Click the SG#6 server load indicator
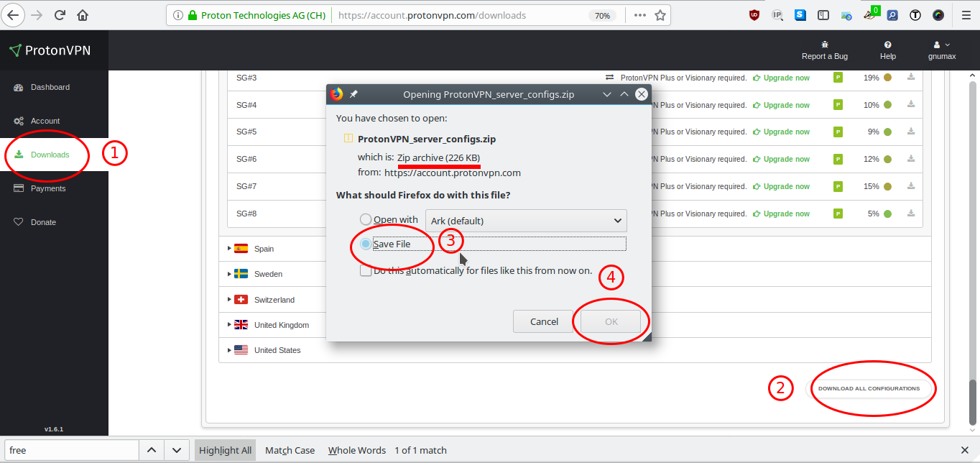Image resolution: width=980 pixels, height=463 pixels. tap(887, 159)
